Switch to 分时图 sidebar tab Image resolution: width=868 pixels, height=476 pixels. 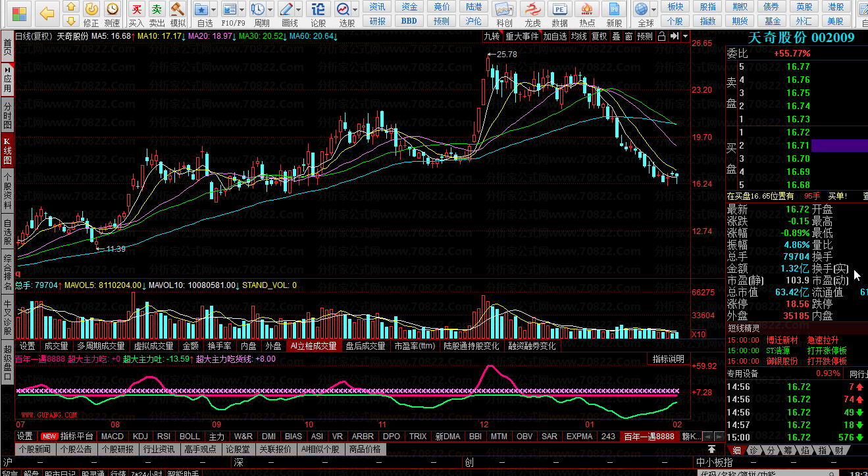7,115
